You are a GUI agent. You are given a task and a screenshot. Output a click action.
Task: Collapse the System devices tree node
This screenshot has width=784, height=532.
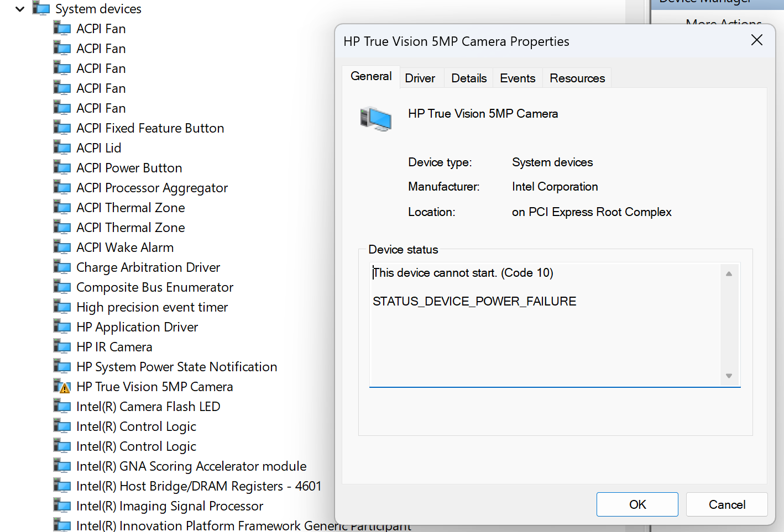20,9
